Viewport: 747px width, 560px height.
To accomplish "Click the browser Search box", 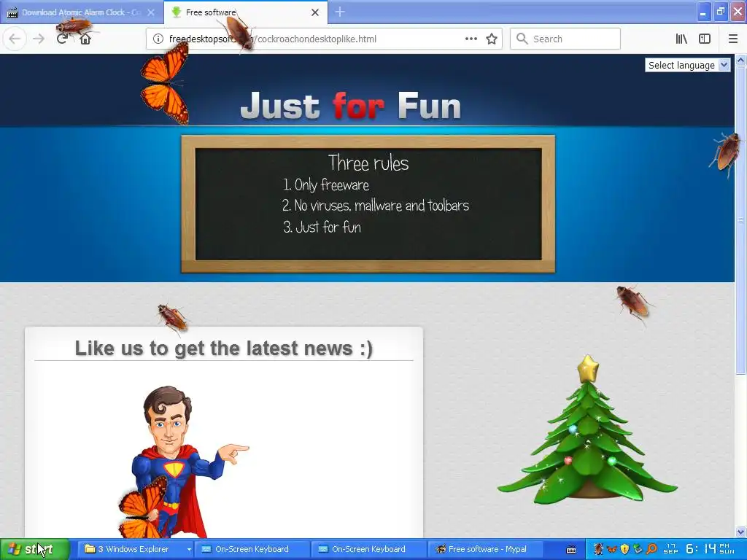I will [x=565, y=39].
